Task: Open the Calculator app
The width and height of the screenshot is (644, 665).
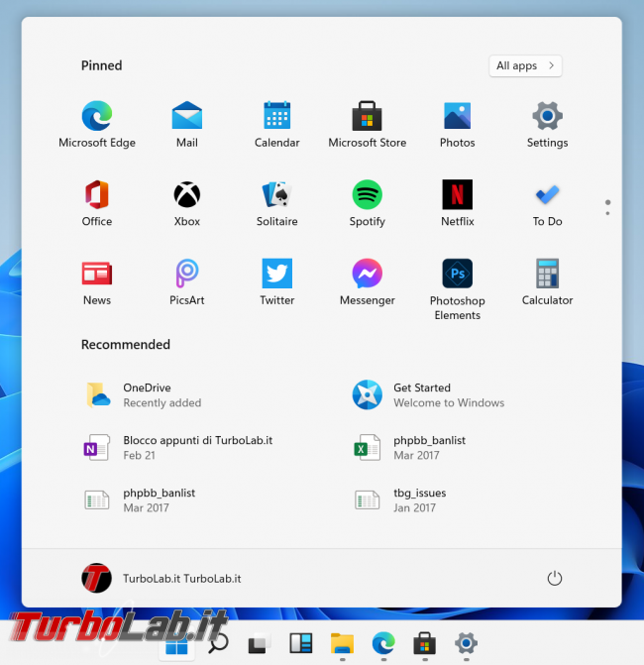Action: click(547, 282)
